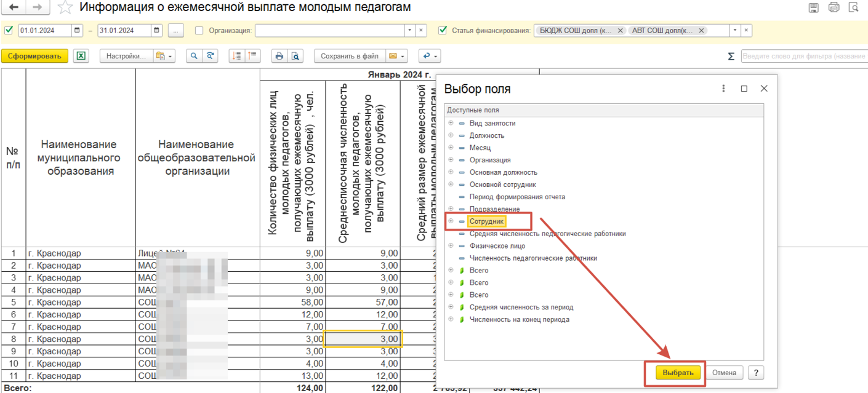Click the Сформировать button
Image resolution: width=868 pixels, height=393 pixels.
pyautogui.click(x=34, y=56)
